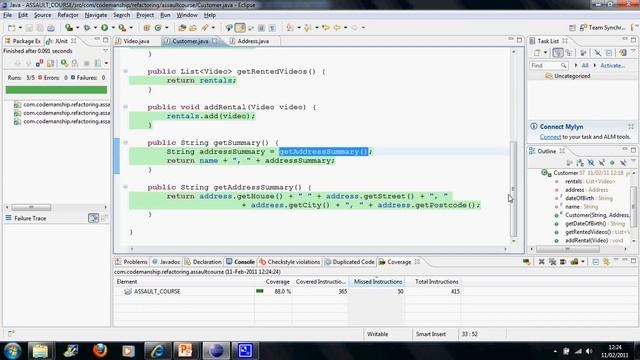Screen dimensions: 640x360
Task: Toggle Block Selection Mode toolbar button
Action: click(262, 28)
